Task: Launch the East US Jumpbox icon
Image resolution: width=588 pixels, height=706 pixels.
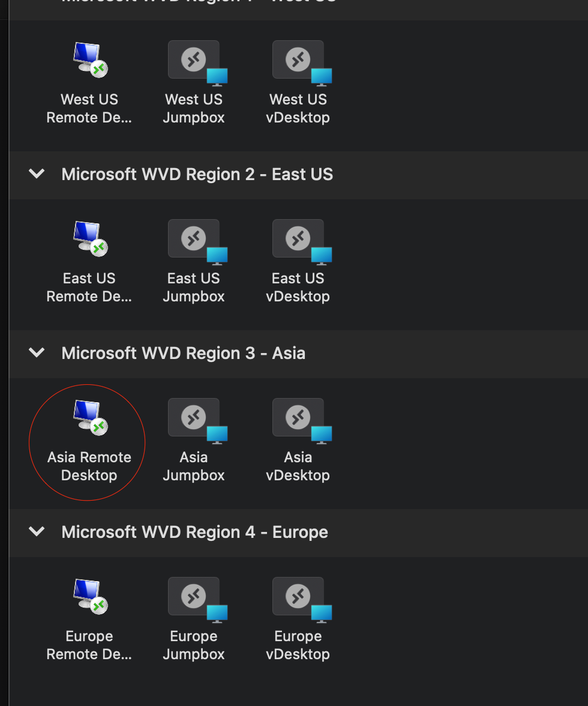Action: 197,242
